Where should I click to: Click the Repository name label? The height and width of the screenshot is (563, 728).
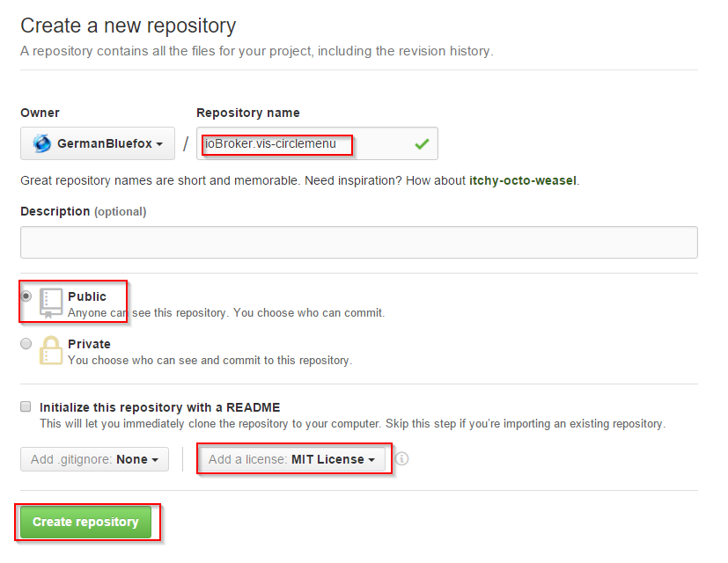(247, 113)
